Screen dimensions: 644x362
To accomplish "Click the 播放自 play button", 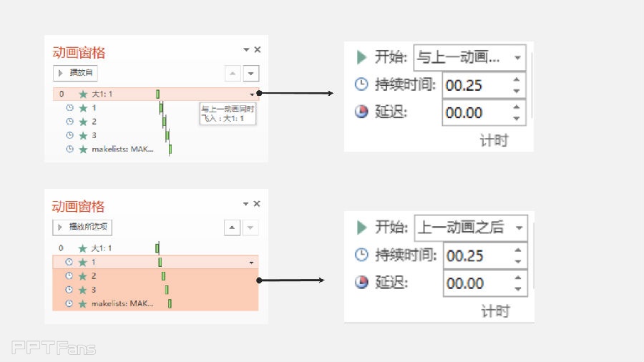I will click(x=75, y=73).
